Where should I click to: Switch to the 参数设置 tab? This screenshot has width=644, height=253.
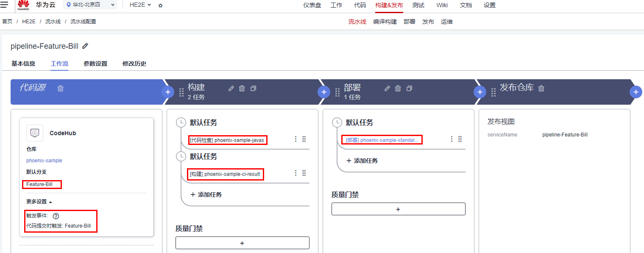(x=95, y=63)
